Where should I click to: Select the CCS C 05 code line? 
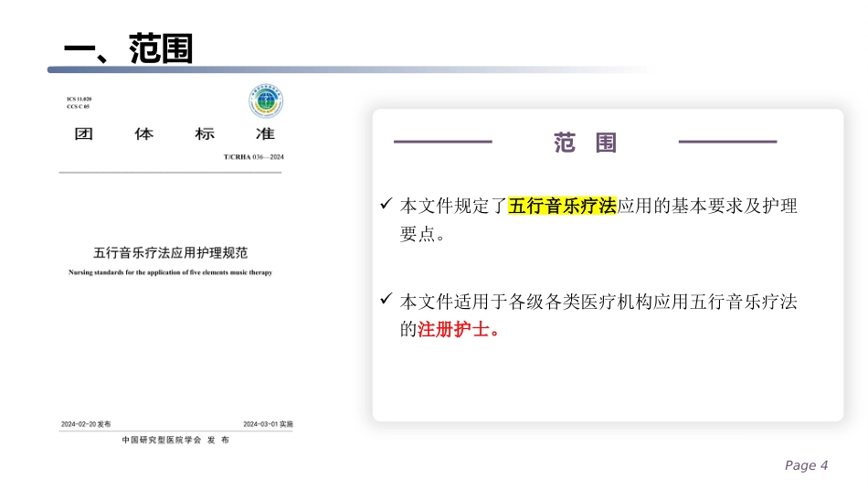pos(78,106)
